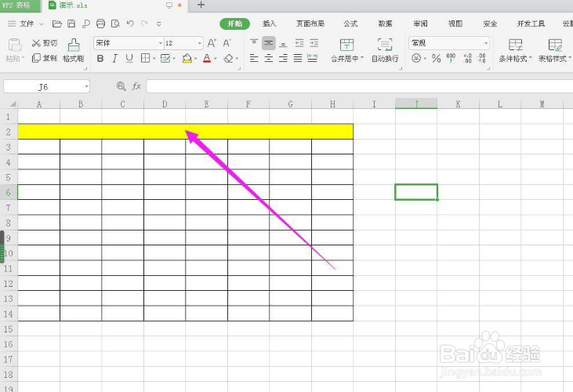
Task: Decrease indent
Action: [299, 43]
